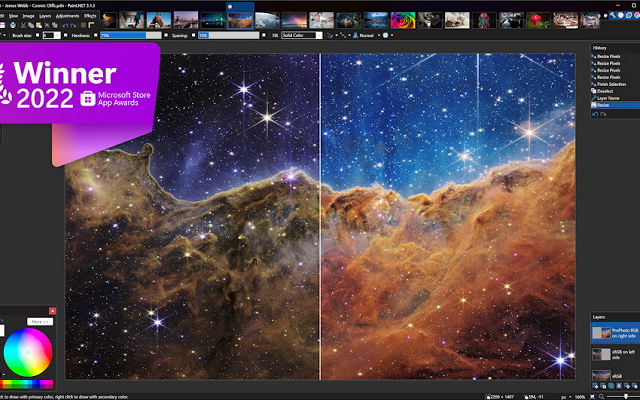The image size is (640, 400).
Task: Adjust the Spacing slider bar
Action: pos(229,35)
